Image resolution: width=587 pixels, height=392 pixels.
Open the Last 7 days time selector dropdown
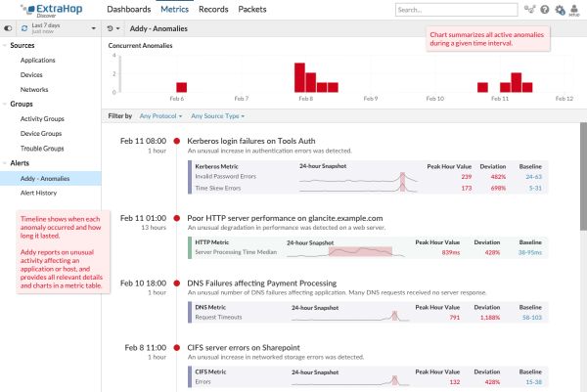coord(59,28)
